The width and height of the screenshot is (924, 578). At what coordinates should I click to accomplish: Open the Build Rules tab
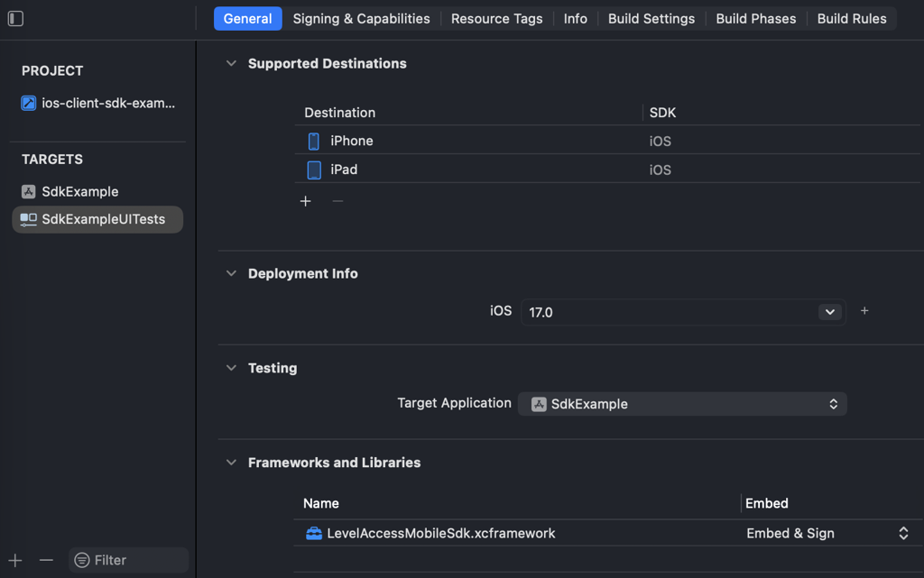[852, 19]
